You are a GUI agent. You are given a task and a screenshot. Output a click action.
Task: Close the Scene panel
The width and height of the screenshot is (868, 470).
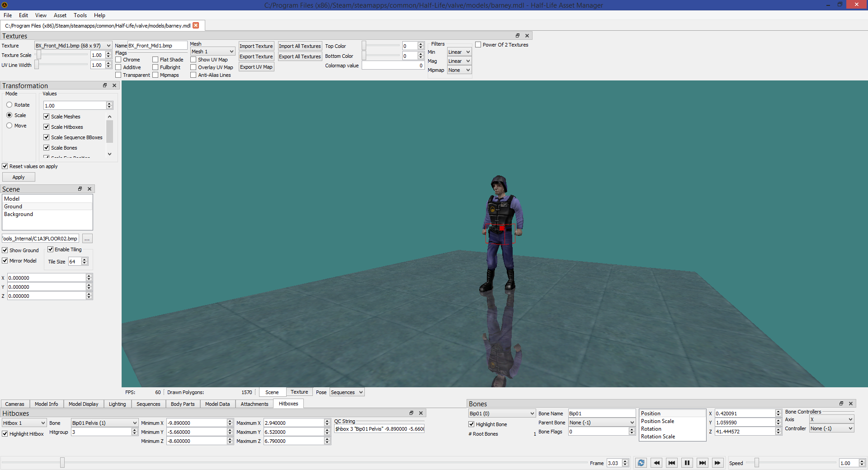coord(90,189)
